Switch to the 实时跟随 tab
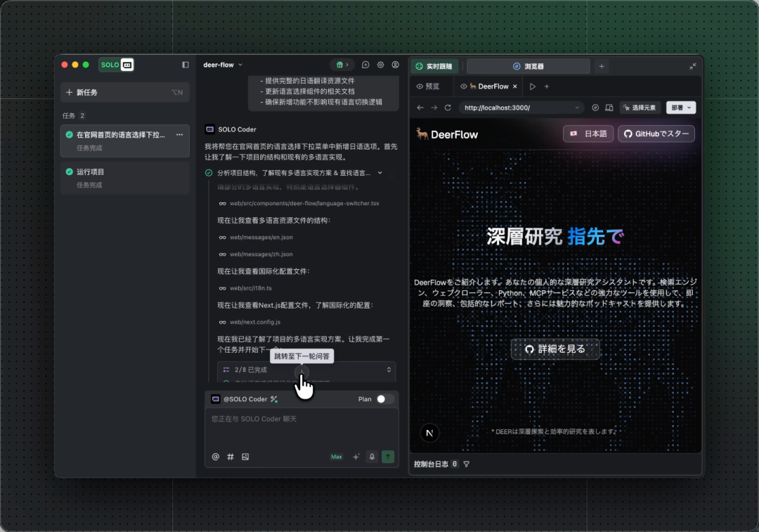 tap(435, 66)
